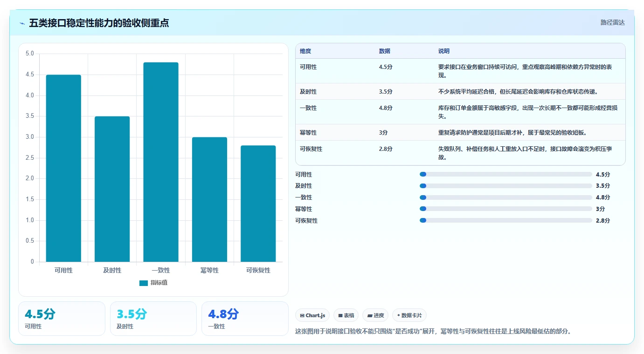This screenshot has width=644, height=354.
Task: Click the 5.0 y-axis tick label
Action: [x=30, y=54]
